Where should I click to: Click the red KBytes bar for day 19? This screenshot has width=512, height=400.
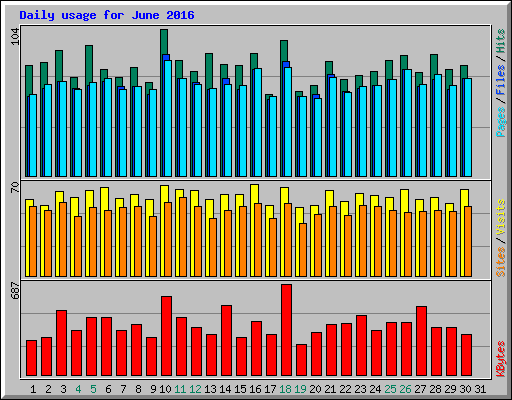[301, 360]
